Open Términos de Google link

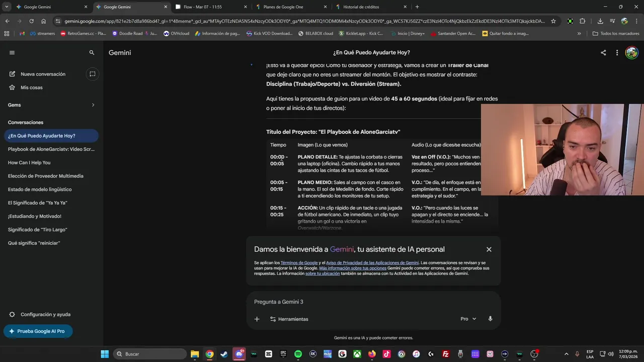(x=299, y=263)
